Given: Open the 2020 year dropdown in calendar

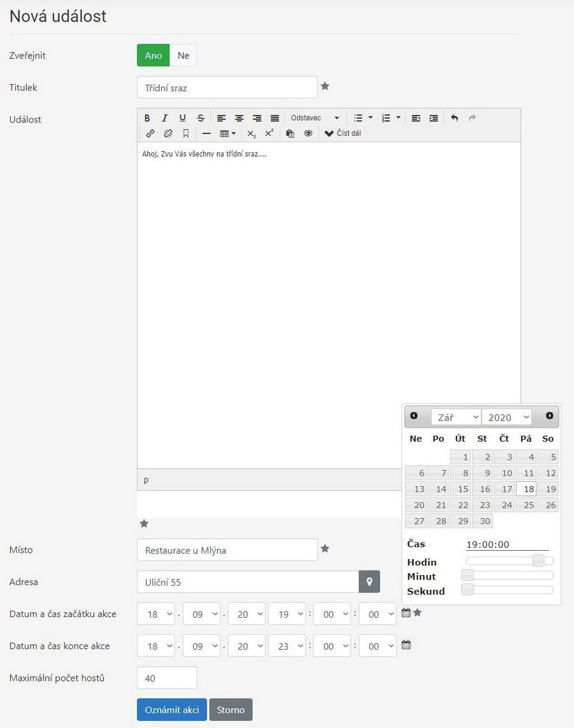Looking at the screenshot, I should (x=506, y=417).
